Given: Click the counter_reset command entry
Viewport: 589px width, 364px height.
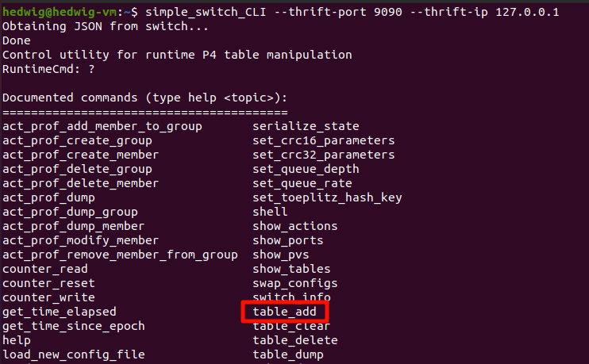Looking at the screenshot, I should coord(48,283).
